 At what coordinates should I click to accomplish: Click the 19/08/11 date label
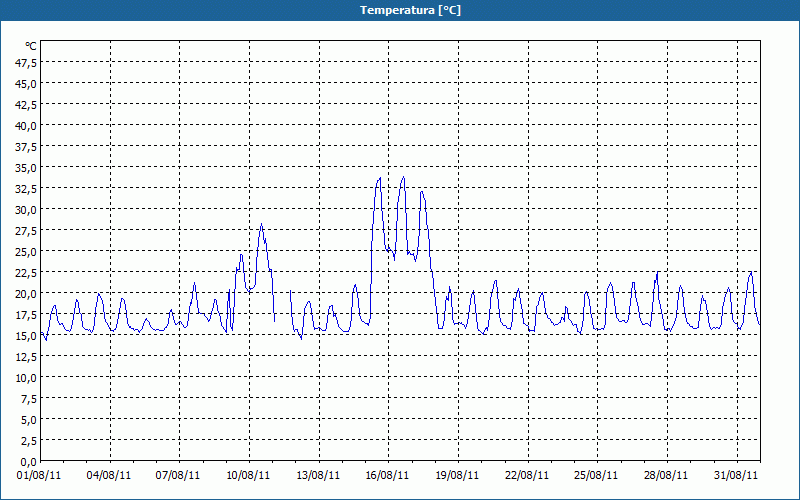457,475
